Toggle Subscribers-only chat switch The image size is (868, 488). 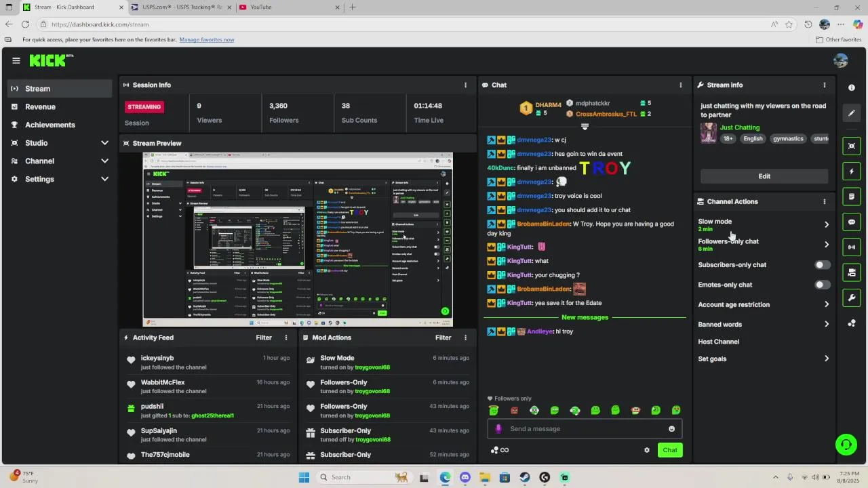coord(822,265)
